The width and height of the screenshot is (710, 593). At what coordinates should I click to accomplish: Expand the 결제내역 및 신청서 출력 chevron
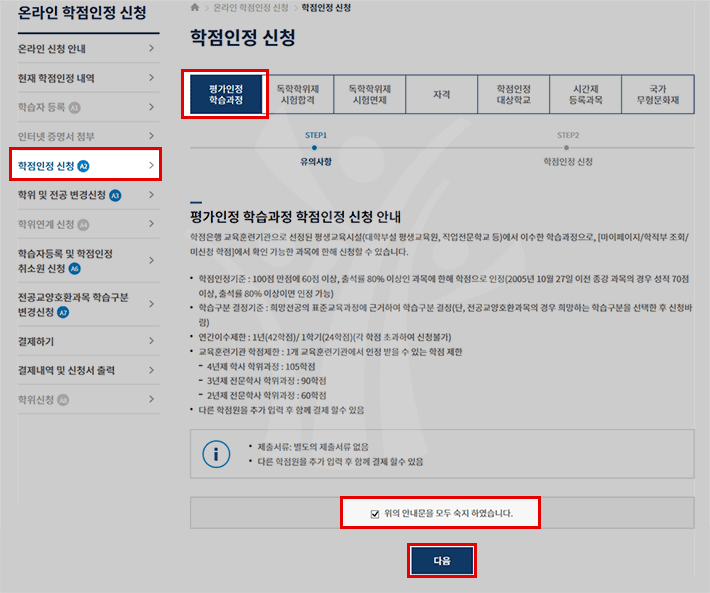151,370
